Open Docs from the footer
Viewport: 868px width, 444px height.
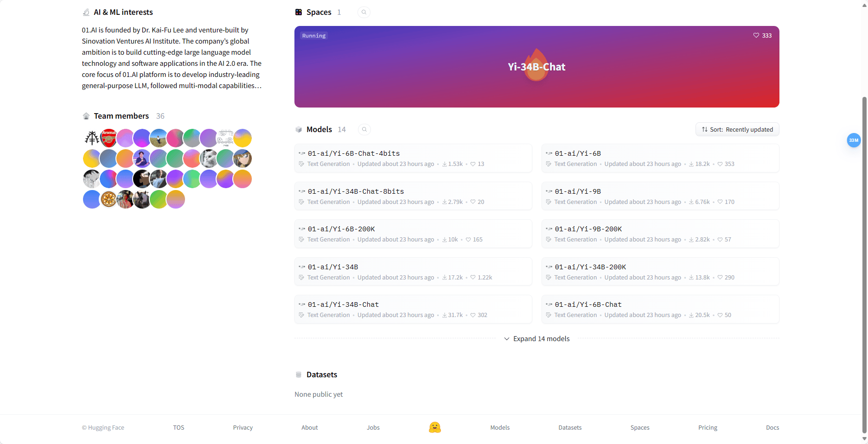point(772,427)
